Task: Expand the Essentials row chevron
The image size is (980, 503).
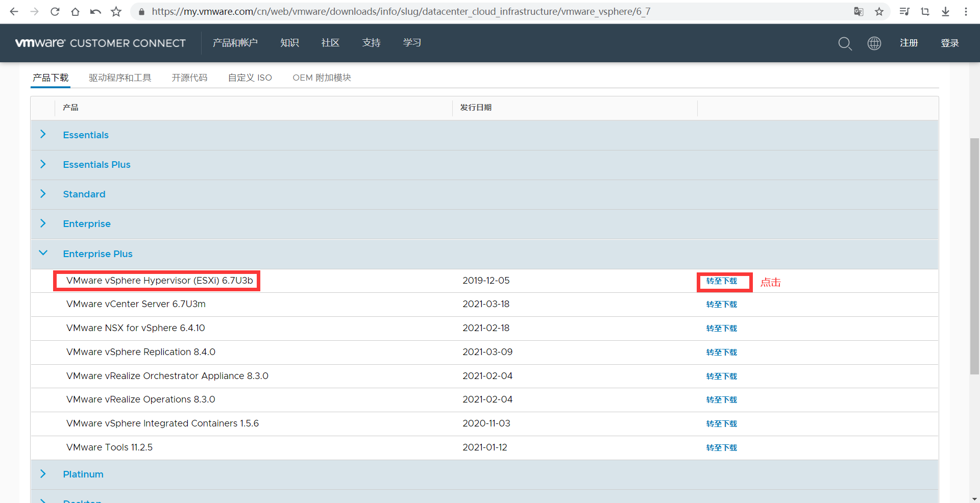Action: (x=43, y=134)
